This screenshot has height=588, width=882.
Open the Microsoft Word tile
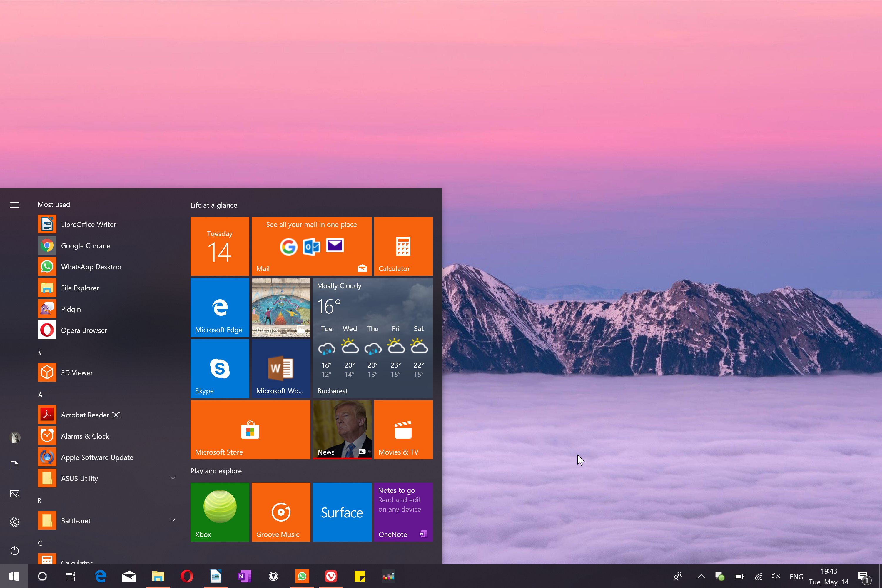[281, 369]
